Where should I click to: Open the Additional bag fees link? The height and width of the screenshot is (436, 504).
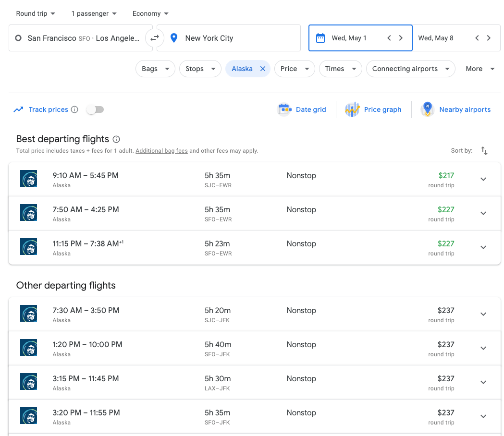(x=161, y=151)
